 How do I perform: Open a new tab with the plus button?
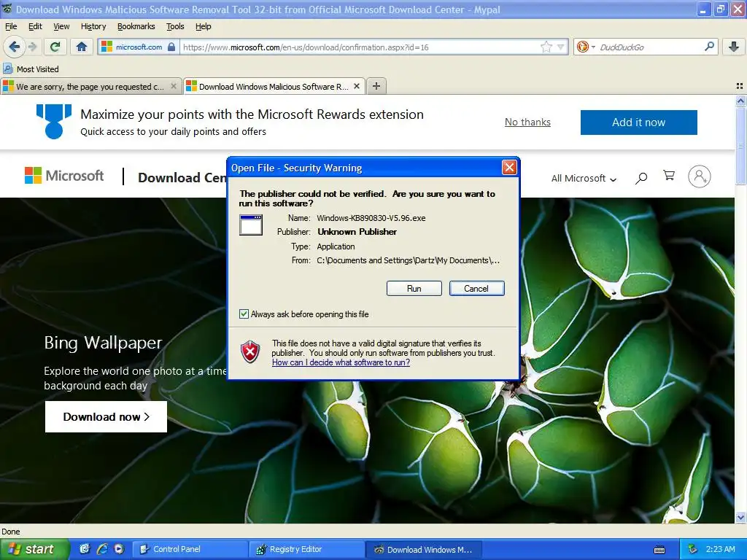pyautogui.click(x=376, y=86)
